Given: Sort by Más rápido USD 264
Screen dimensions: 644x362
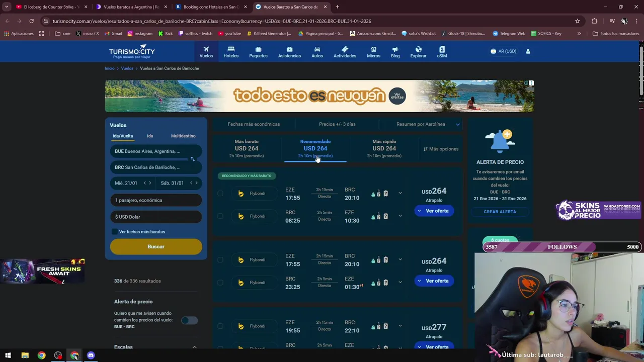Looking at the screenshot, I should click(384, 148).
